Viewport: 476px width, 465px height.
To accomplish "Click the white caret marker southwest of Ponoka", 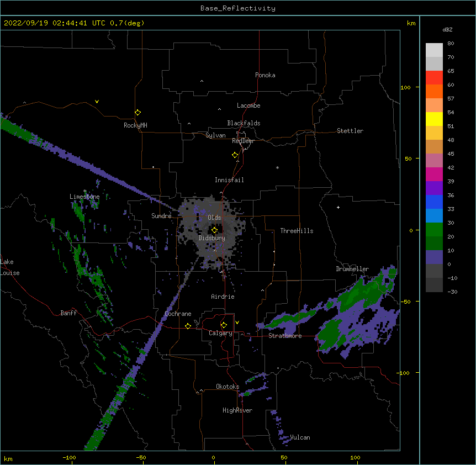I will point(202,81).
